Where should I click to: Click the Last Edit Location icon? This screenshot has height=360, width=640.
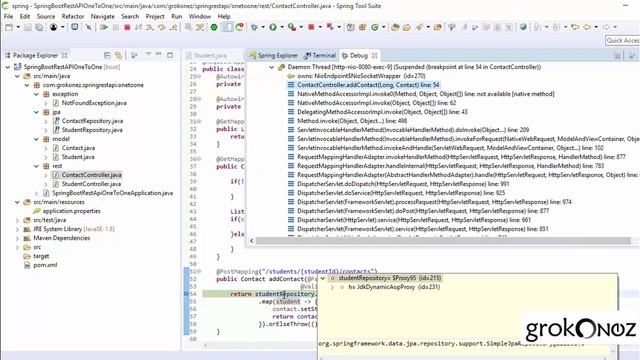coord(575,27)
